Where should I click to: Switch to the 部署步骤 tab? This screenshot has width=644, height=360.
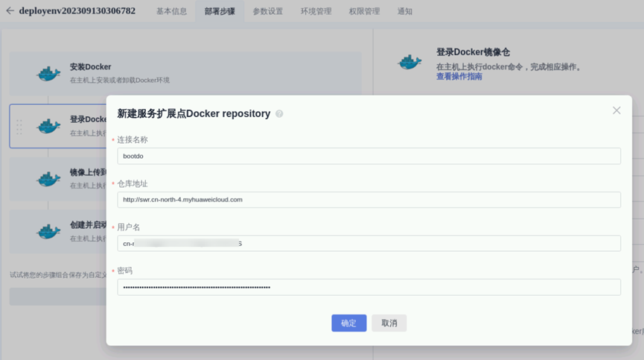pyautogui.click(x=220, y=11)
